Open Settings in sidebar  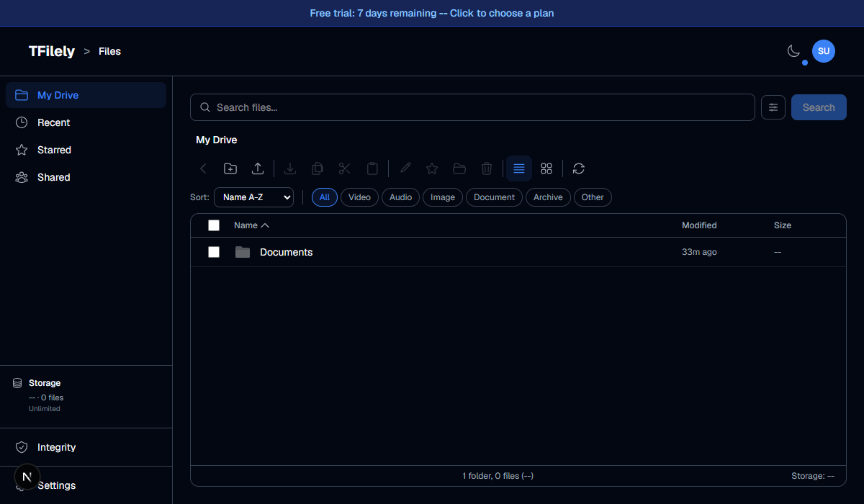pyautogui.click(x=86, y=485)
